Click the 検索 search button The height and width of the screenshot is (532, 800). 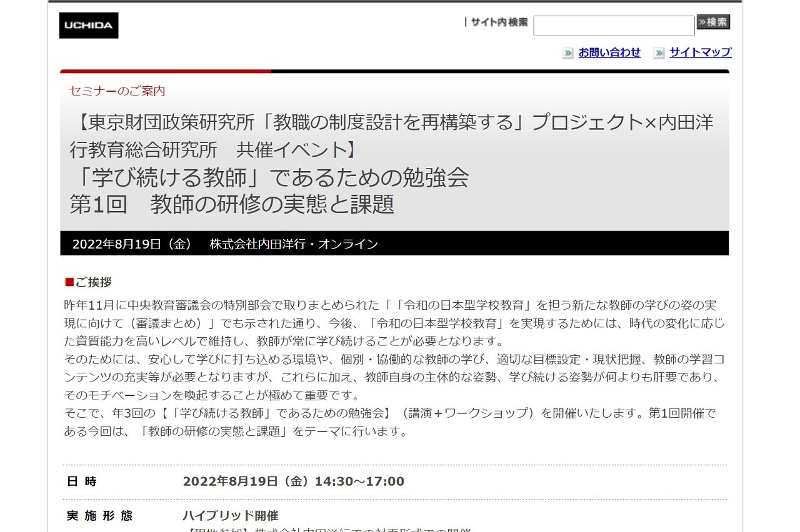[x=713, y=22]
